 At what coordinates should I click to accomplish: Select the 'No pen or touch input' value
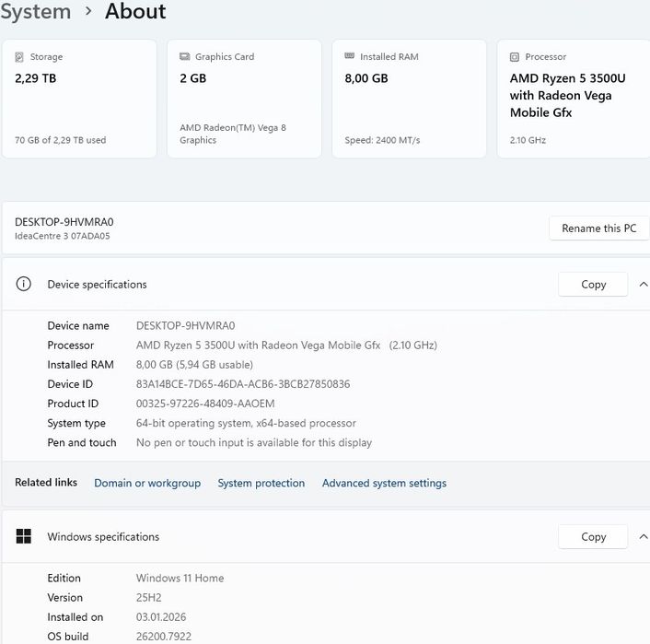click(254, 443)
